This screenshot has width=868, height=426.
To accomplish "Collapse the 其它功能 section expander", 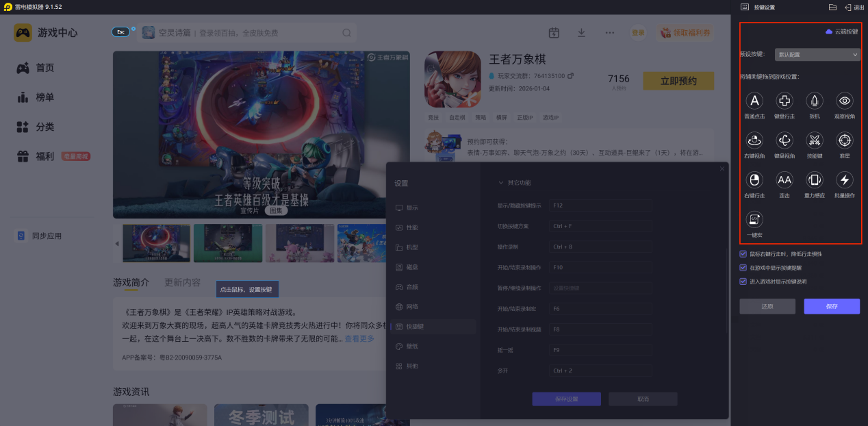I will point(501,183).
